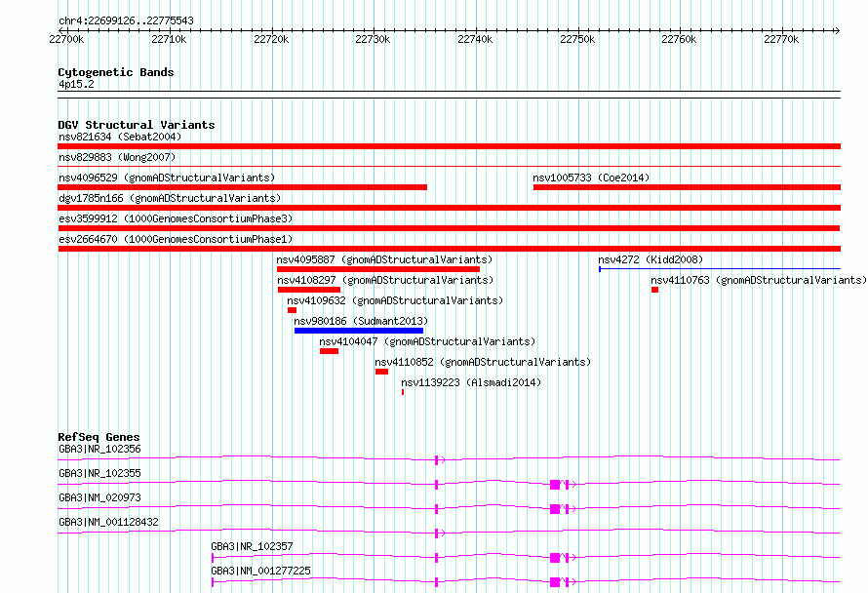Click the tiny nsv1139223 (Alsmadi2014) marker
Screen dimensions: 868x593
(403, 392)
